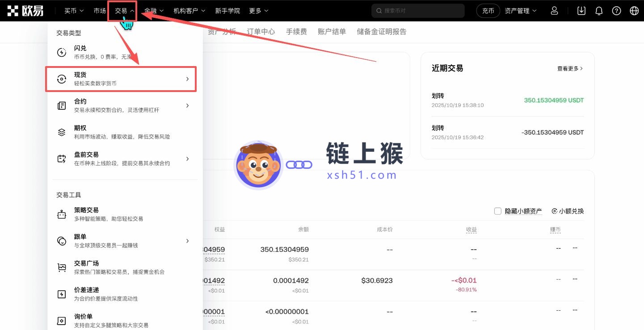
Task: Click the 交易广场 cart icon
Action: (62, 267)
